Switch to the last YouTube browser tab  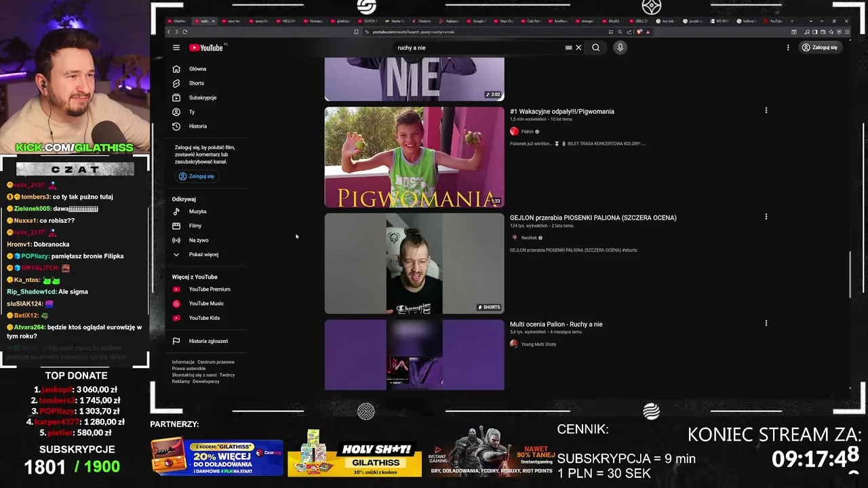click(x=775, y=21)
